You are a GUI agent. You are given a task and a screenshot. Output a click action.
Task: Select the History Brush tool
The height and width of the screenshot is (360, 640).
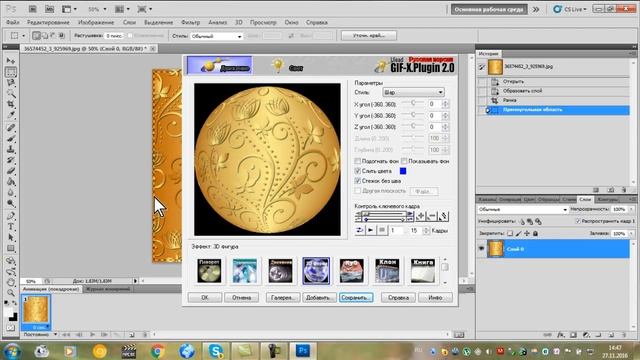(11, 160)
